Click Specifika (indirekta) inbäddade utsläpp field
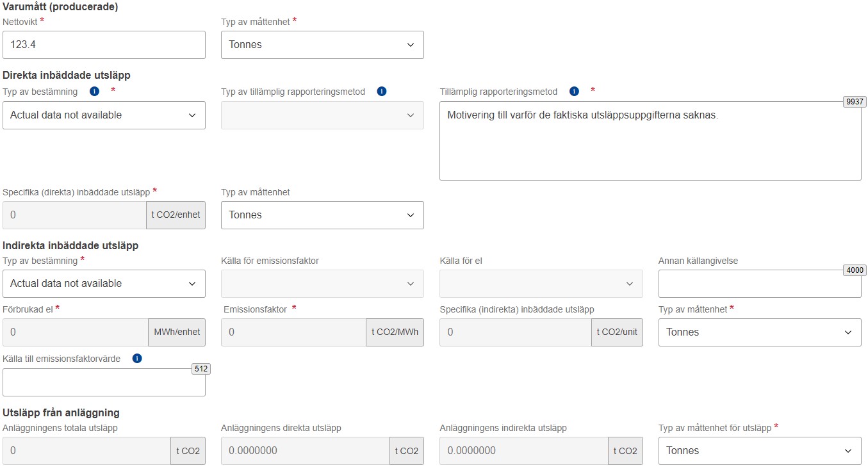This screenshot has height=472, width=868. tap(515, 332)
